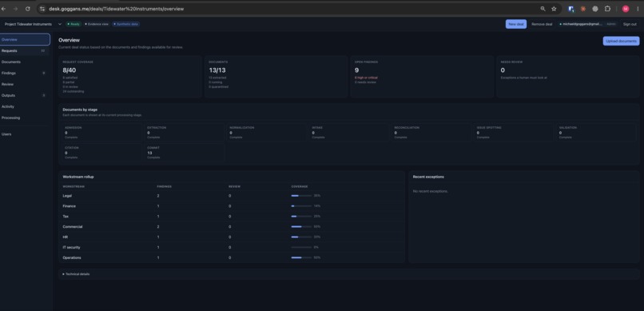644x311 pixels.
Task: Open the Open Findings 9 card
Action: pos(422,78)
